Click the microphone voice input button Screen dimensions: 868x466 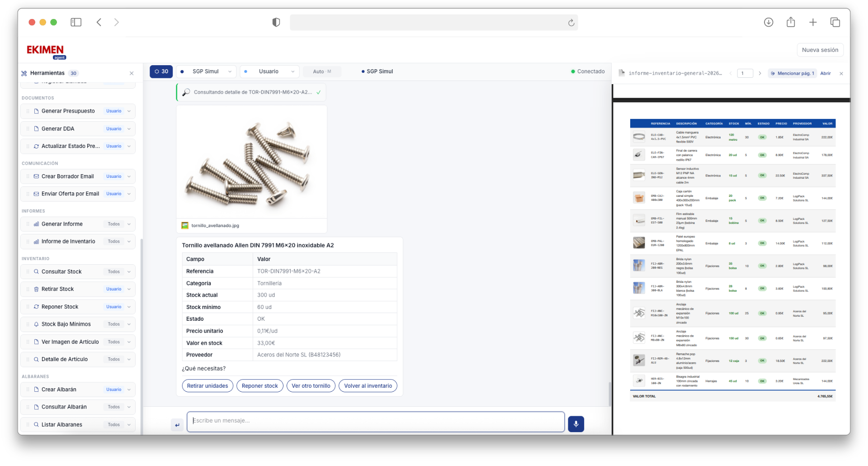point(576,424)
